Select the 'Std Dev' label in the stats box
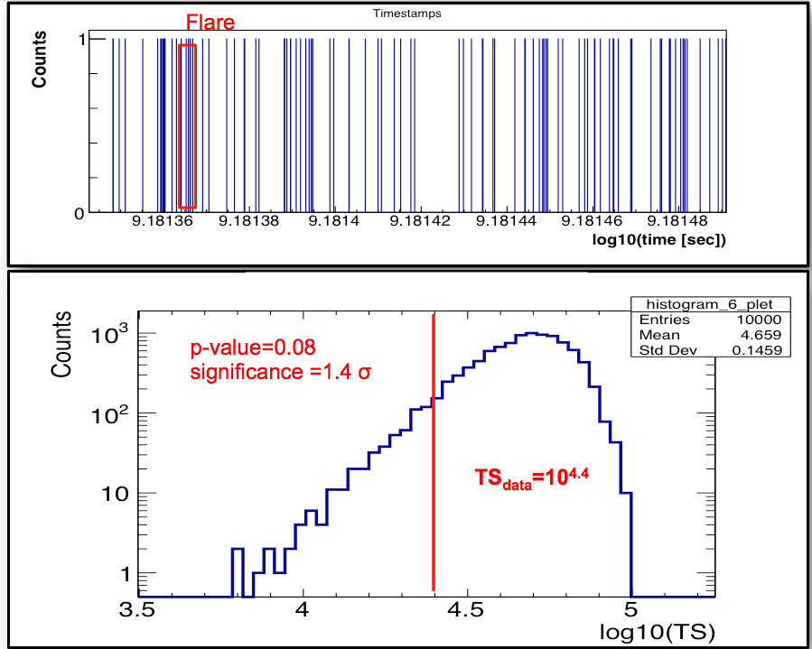Image resolution: width=812 pixels, height=649 pixels. [x=668, y=350]
